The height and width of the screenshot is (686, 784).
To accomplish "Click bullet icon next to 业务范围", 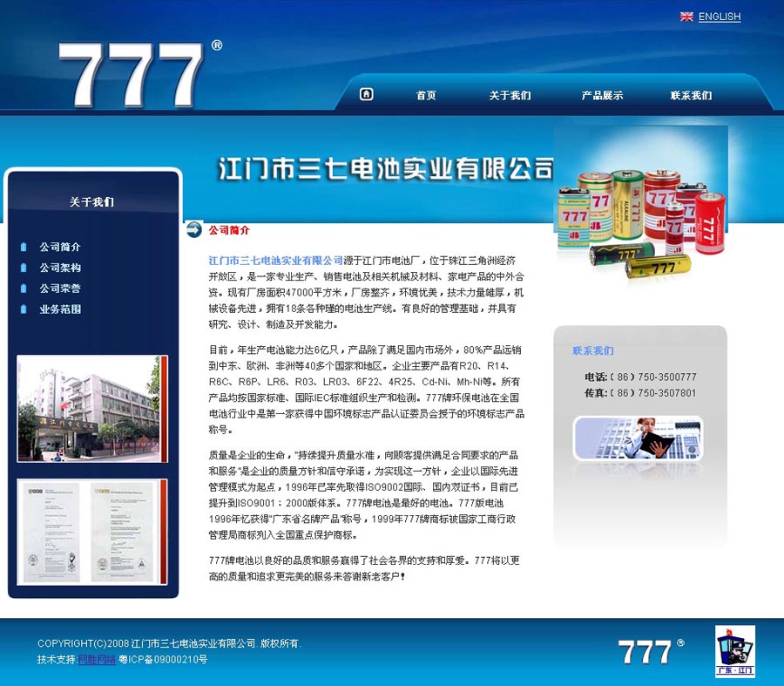I will 23,309.
